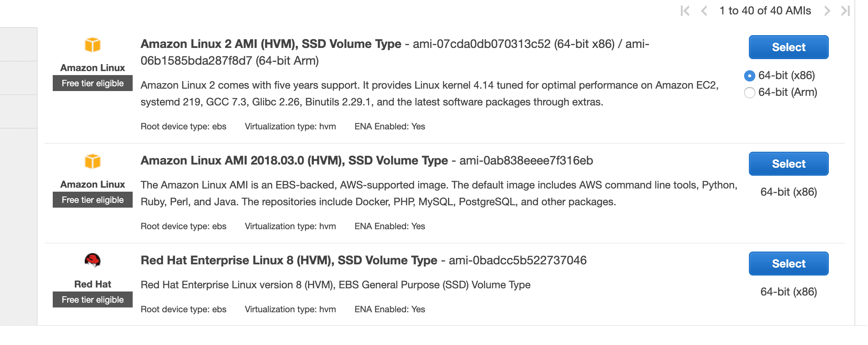868x345 pixels.
Task: Select the Red Hat Enterprise Linux 8 AMI
Action: (x=788, y=264)
